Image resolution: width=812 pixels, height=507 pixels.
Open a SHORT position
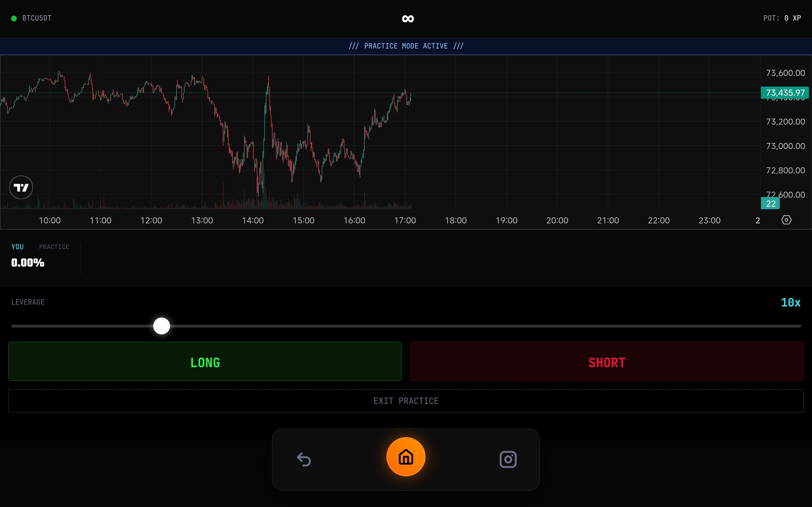607,362
